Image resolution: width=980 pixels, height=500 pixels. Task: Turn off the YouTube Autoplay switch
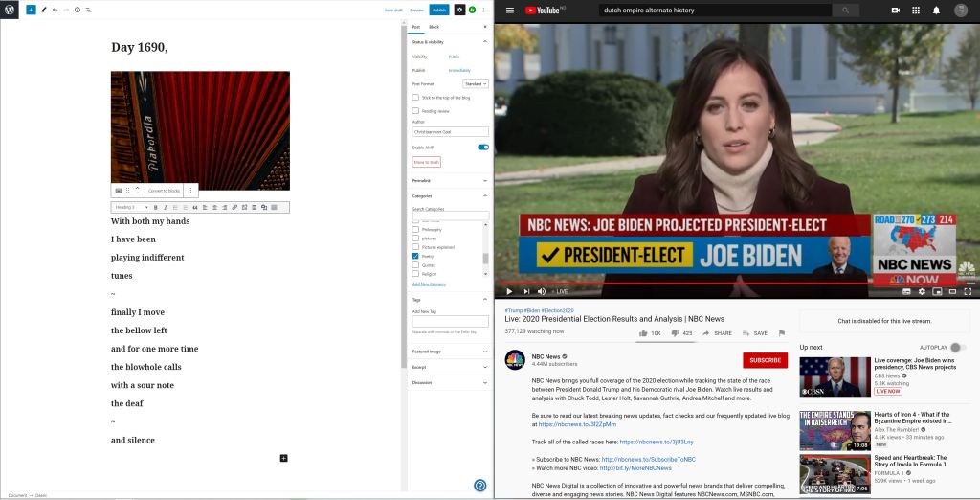pos(957,347)
